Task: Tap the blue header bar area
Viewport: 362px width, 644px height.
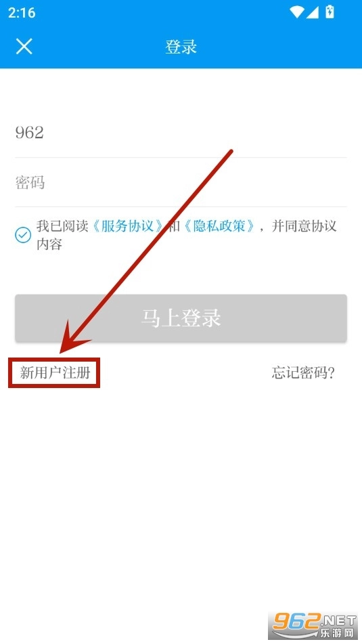Action: tap(181, 47)
